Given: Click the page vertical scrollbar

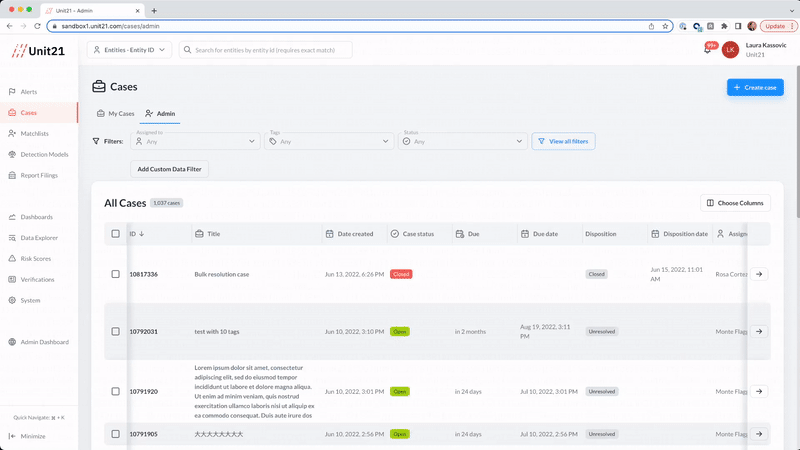Looking at the screenshot, I should (x=797, y=143).
